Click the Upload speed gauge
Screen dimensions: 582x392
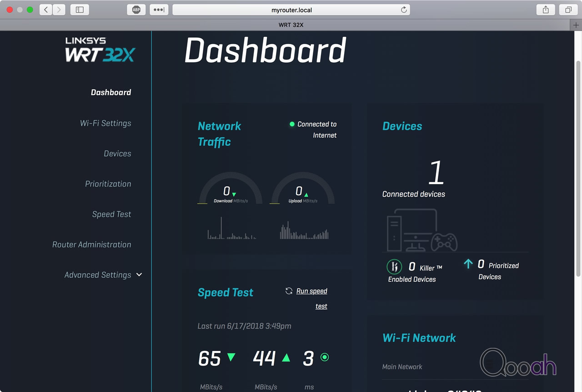click(x=302, y=188)
